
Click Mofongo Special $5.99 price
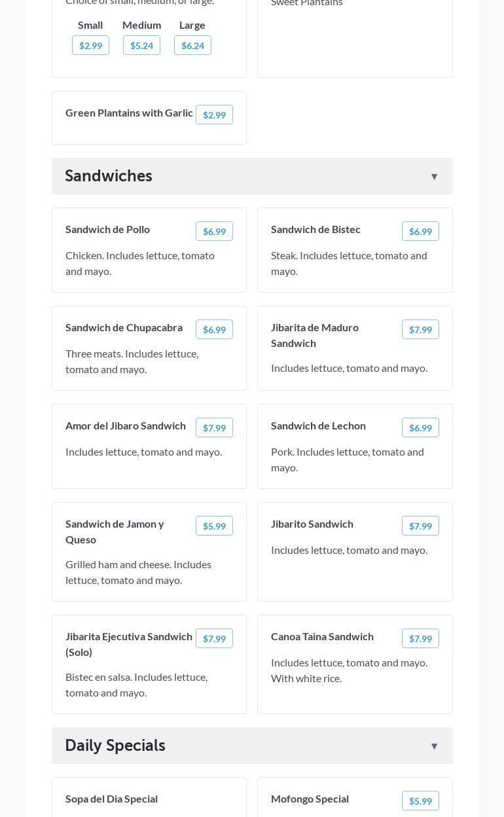(420, 801)
